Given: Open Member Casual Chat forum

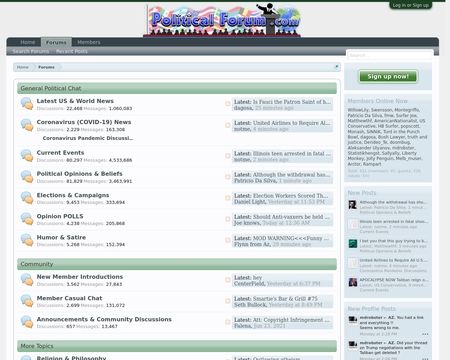Looking at the screenshot, I should 69,298.
